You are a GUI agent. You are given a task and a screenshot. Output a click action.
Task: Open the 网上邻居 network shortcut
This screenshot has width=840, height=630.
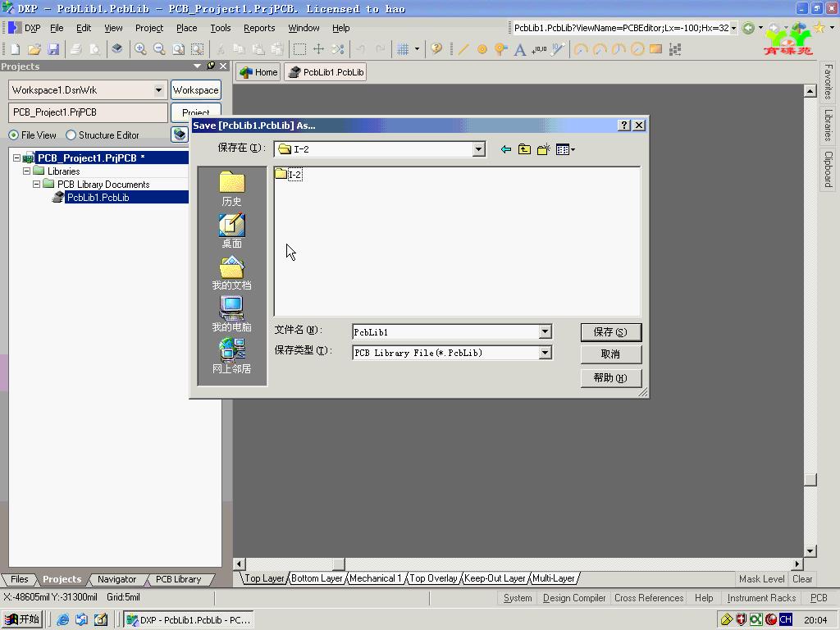point(231,356)
